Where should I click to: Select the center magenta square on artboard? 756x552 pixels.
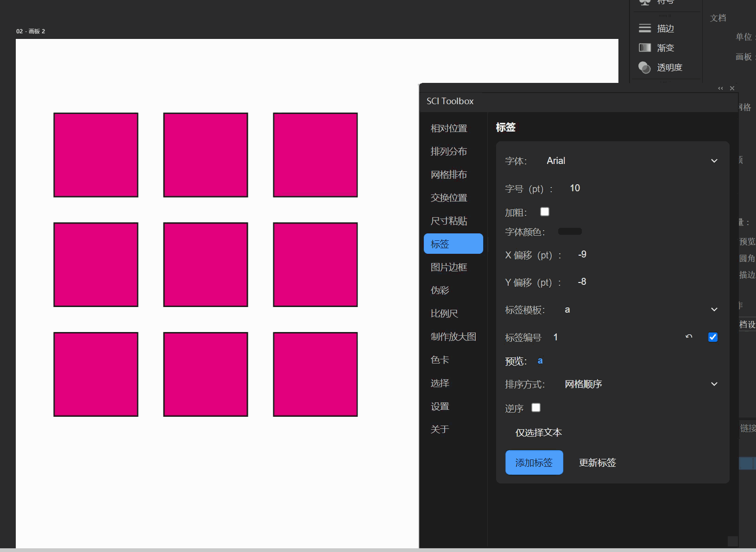(206, 264)
